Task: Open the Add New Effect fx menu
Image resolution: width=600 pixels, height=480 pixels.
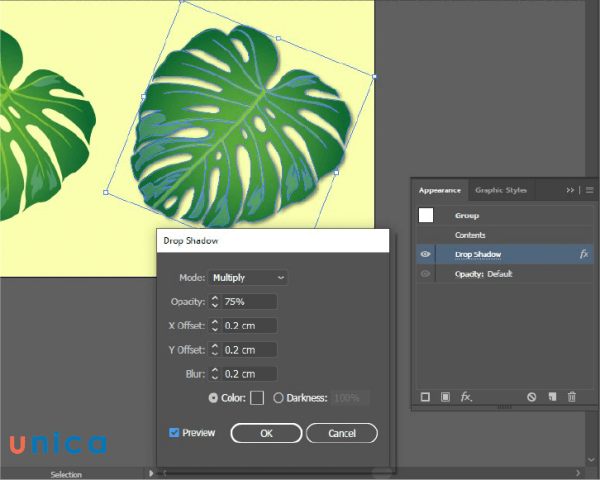Action: tap(466, 397)
